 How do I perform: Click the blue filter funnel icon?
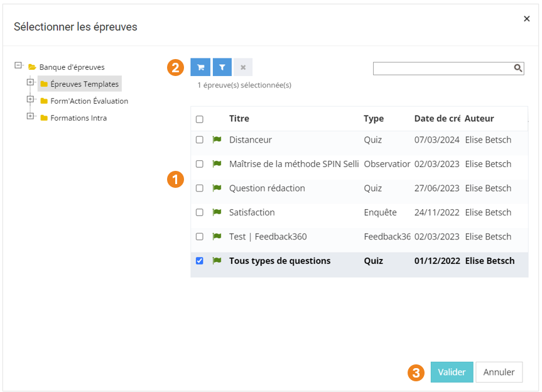click(222, 67)
